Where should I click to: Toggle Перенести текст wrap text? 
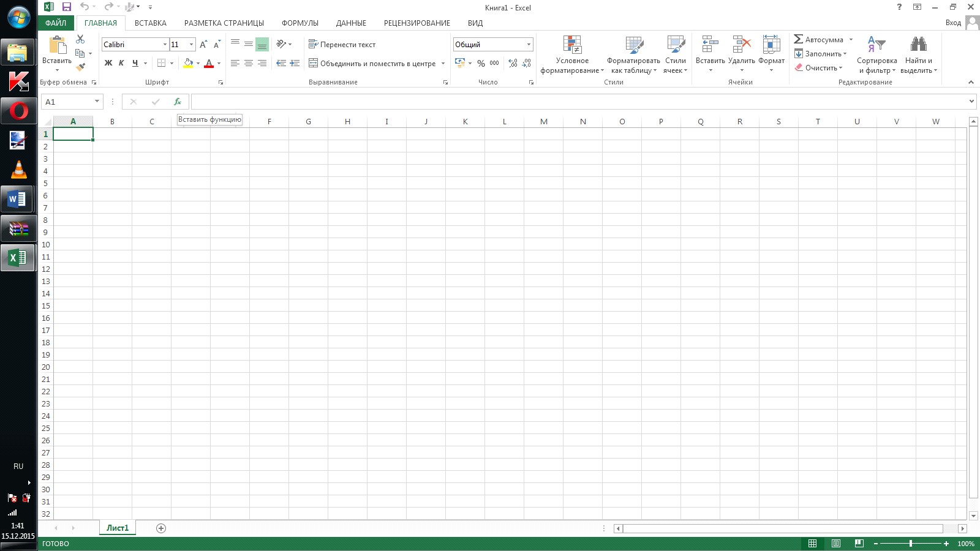coord(342,44)
